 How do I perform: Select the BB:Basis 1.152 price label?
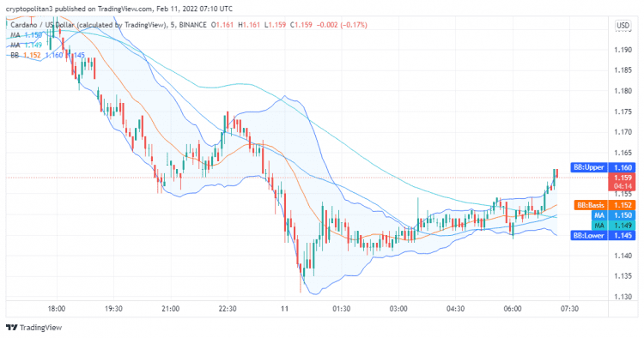pyautogui.click(x=605, y=205)
